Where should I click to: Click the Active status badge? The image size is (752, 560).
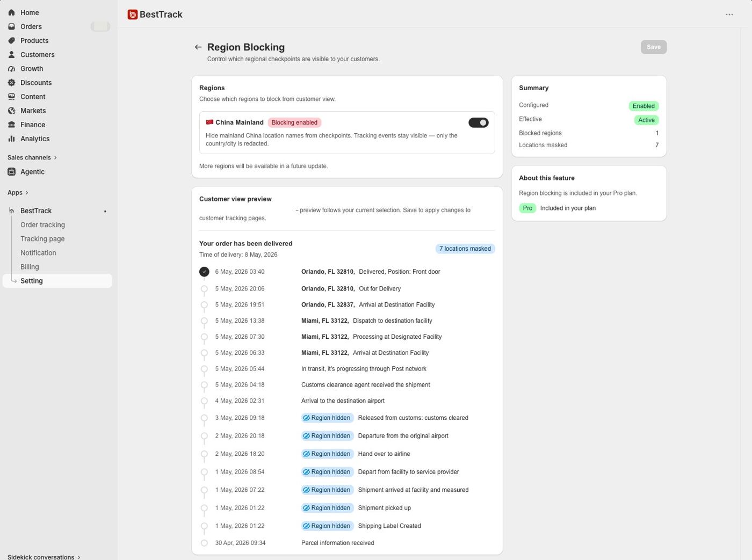click(646, 120)
